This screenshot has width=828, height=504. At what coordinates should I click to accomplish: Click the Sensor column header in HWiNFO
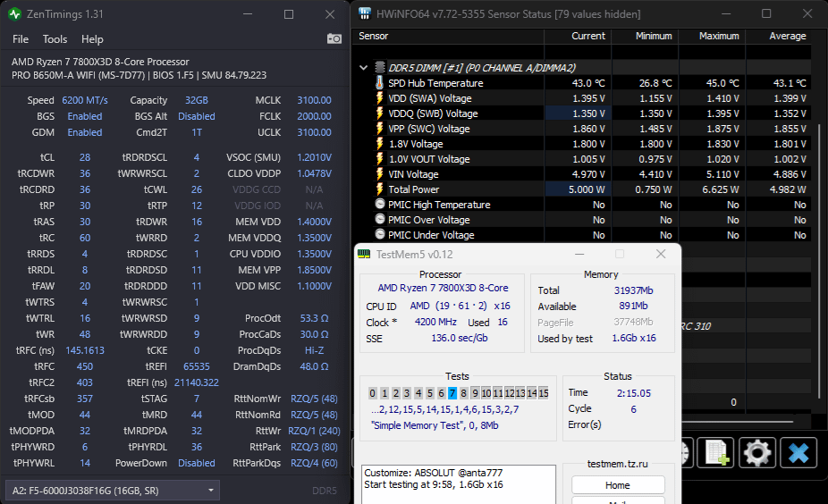coord(448,36)
